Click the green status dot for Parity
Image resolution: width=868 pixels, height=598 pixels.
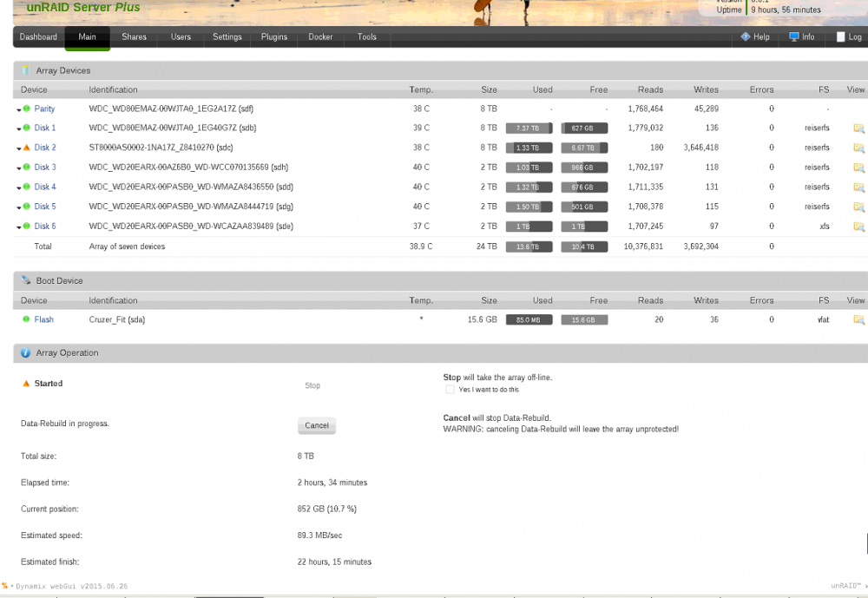(27, 108)
